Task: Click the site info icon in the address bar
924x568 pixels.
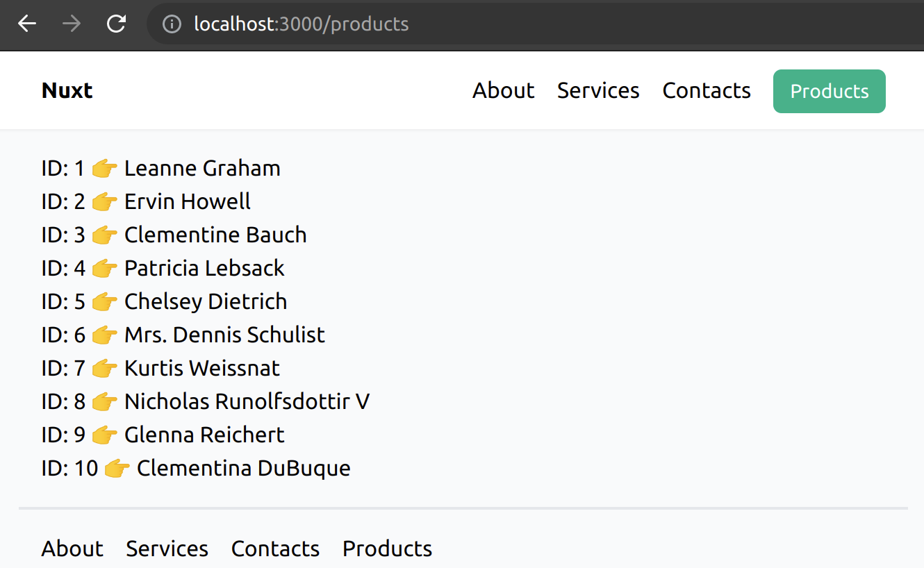Action: 172,24
